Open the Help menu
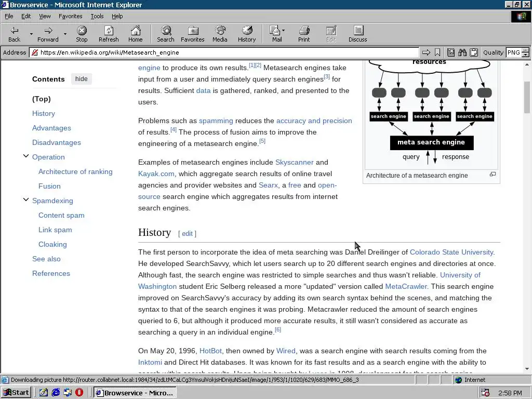The image size is (532, 399). coord(117,16)
